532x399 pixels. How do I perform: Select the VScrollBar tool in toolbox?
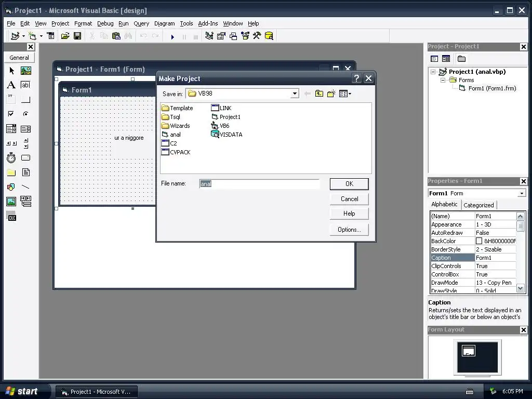26,143
